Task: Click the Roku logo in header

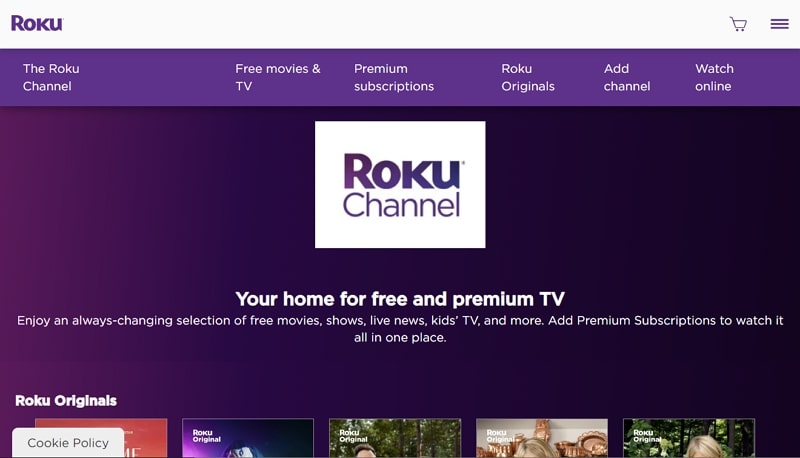Action: pos(37,23)
